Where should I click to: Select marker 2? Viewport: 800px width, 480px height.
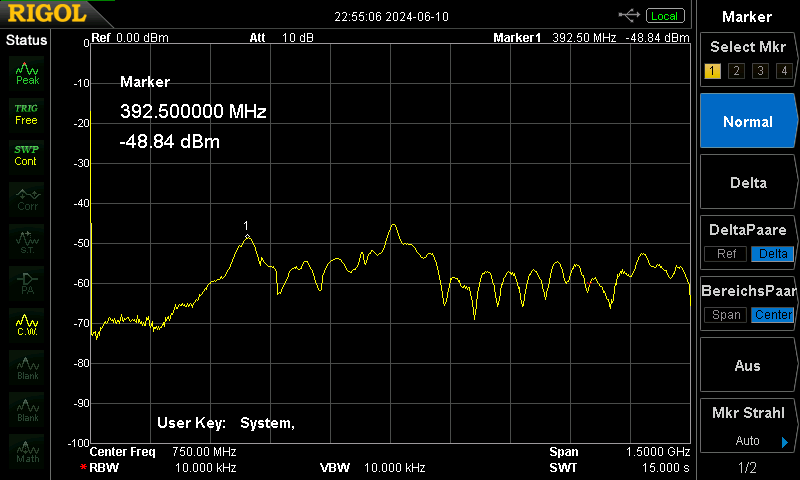click(x=736, y=71)
